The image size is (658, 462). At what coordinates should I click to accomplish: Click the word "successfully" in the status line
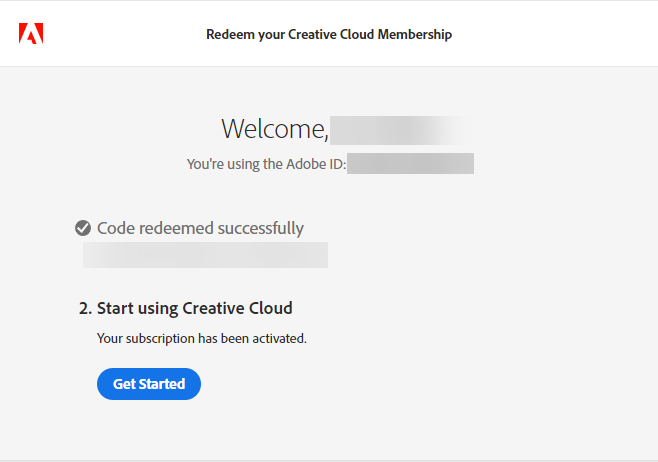pos(257,229)
